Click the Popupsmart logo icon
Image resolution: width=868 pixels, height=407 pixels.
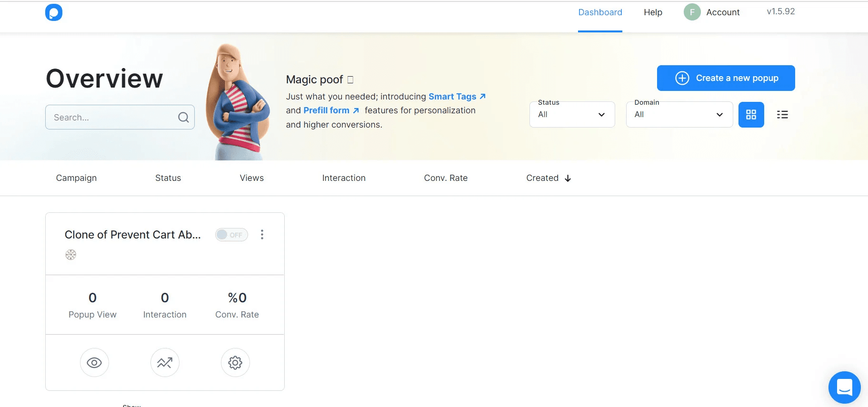[54, 12]
